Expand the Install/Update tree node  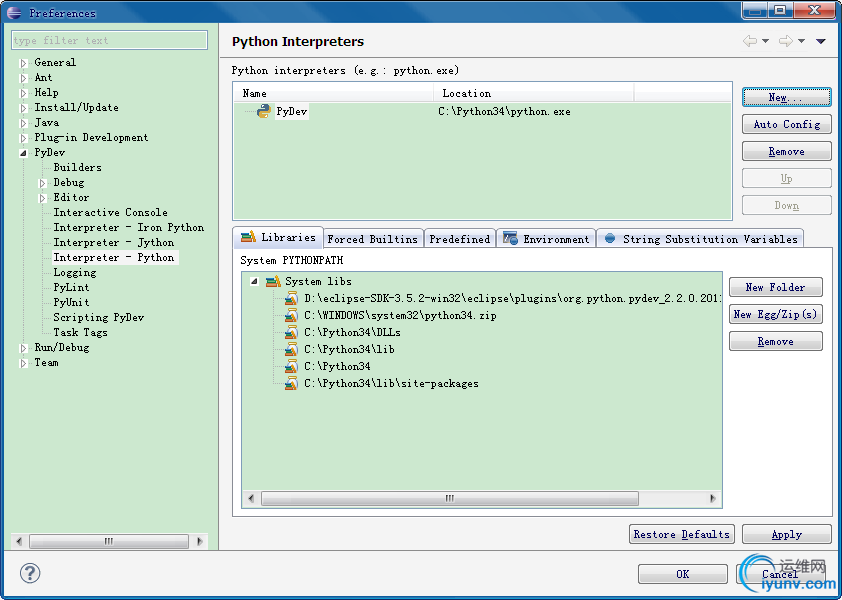(x=23, y=108)
